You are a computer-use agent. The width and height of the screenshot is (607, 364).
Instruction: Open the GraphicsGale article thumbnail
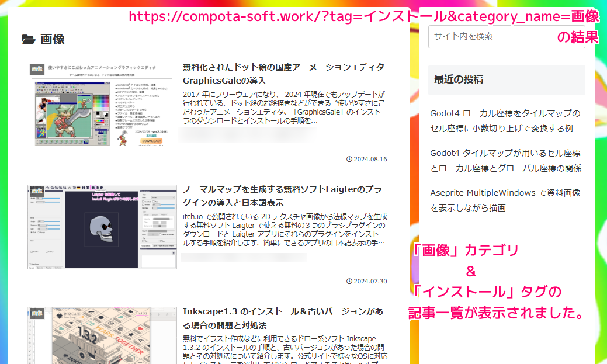tap(102, 104)
